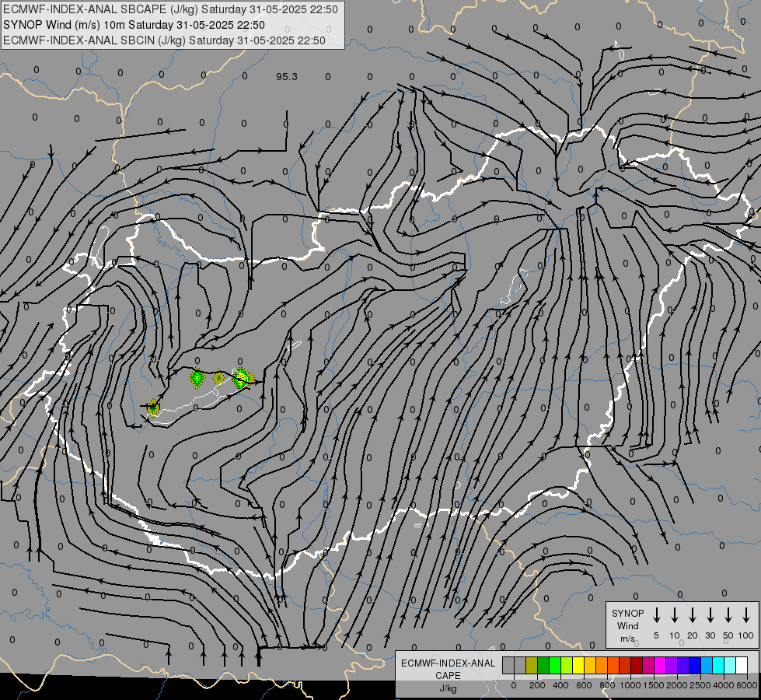Select the SBCAPE title line in the header box
The width and height of the screenshot is (761, 700).
(x=170, y=9)
